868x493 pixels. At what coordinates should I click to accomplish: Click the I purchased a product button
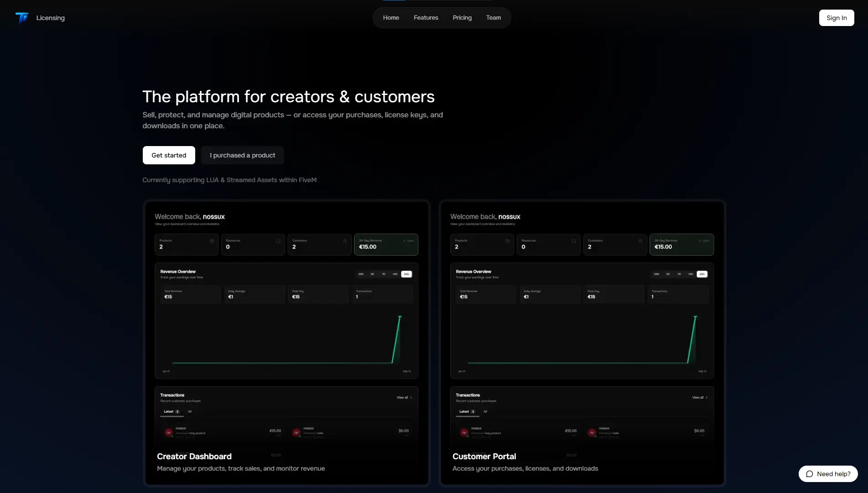242,155
